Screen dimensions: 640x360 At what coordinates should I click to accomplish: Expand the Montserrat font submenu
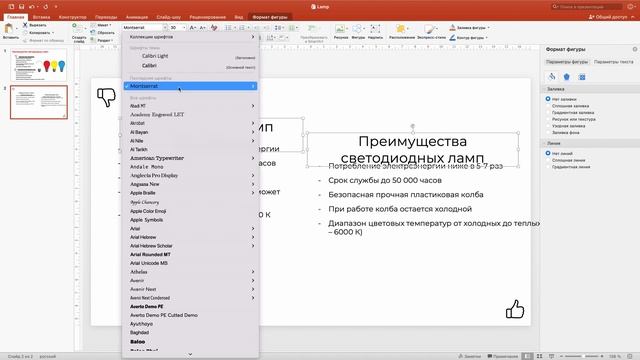(253, 86)
